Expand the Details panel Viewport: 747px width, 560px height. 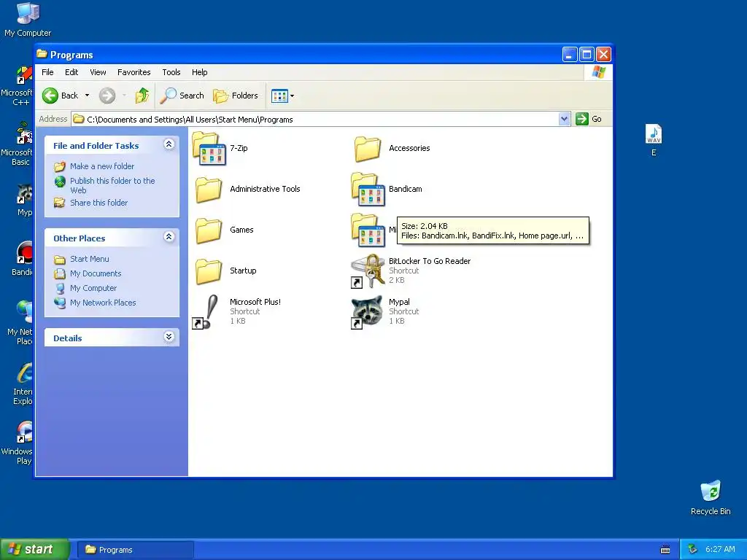tap(169, 337)
